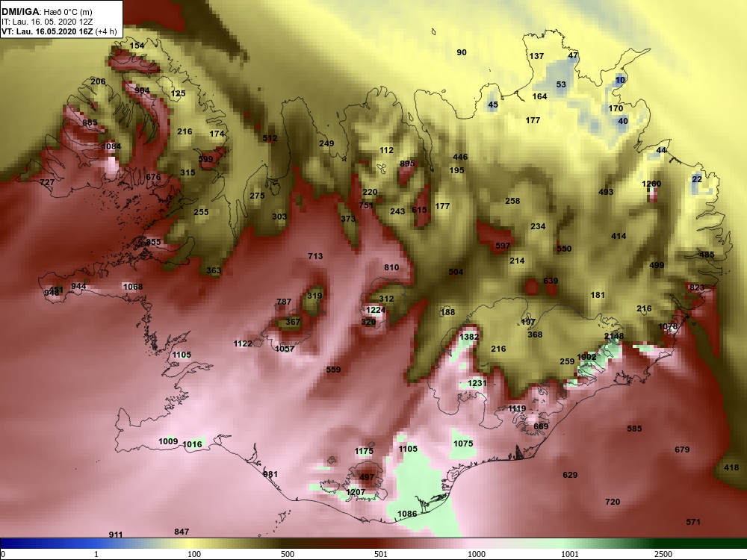747x560 pixels.
Task: Click the map value '1382'
Action: (x=469, y=337)
